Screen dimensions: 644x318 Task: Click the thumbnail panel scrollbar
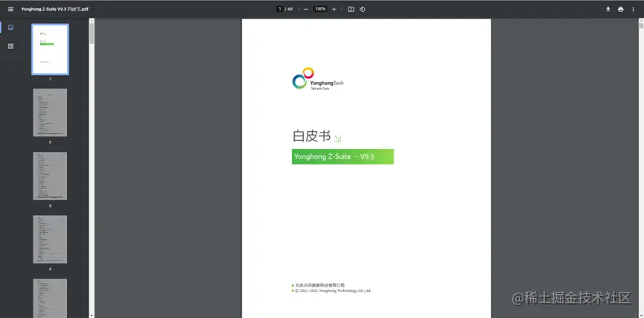92,34
